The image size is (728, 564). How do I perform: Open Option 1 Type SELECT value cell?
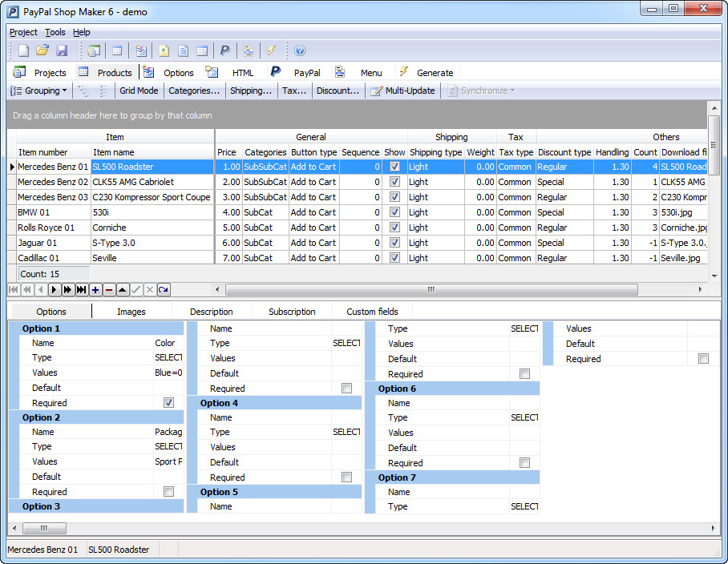[x=168, y=357]
